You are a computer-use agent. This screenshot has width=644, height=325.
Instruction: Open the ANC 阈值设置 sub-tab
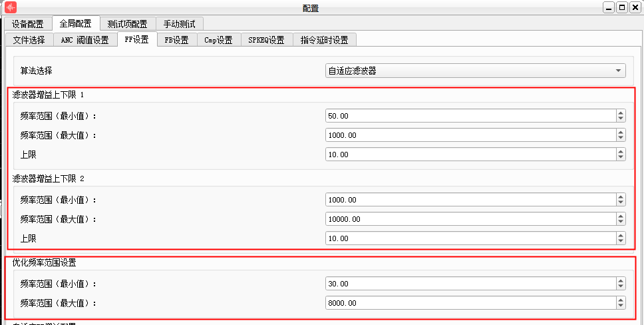click(84, 41)
